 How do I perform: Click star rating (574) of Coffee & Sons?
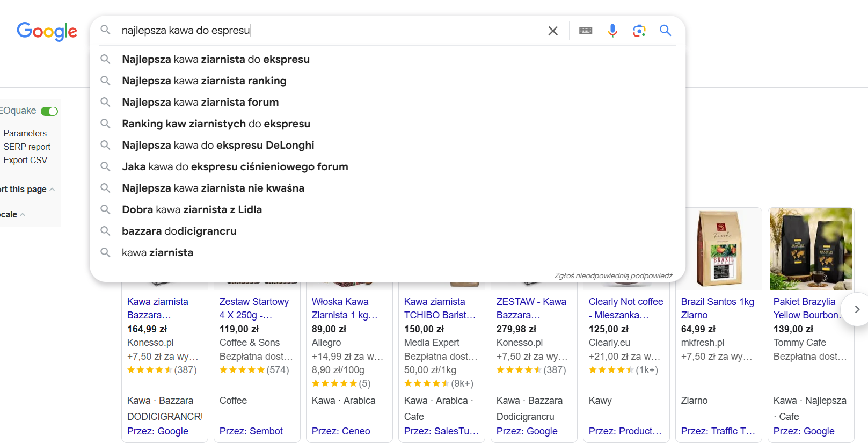point(254,370)
